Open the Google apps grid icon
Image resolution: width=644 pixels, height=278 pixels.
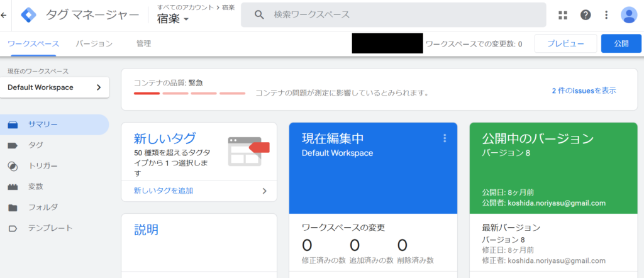tap(563, 15)
